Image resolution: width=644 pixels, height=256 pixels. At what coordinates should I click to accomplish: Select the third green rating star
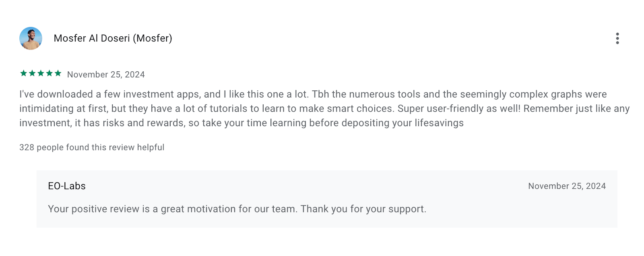coord(41,73)
